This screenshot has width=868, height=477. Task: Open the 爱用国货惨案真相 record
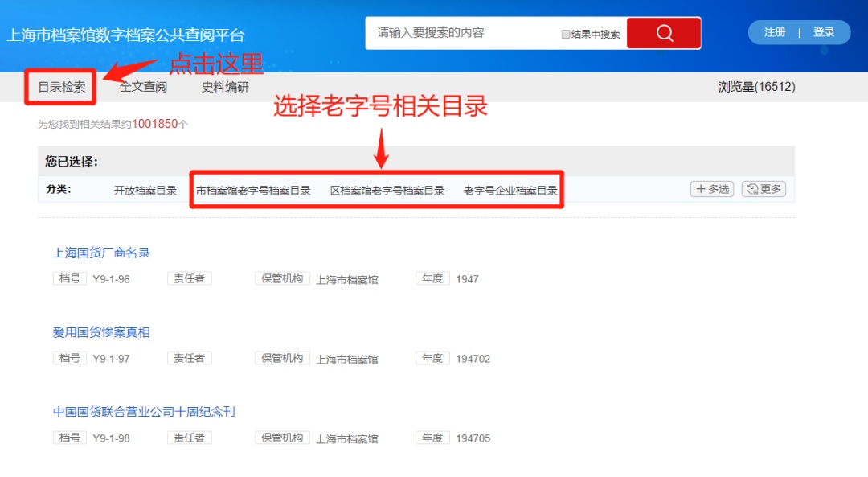tap(101, 332)
